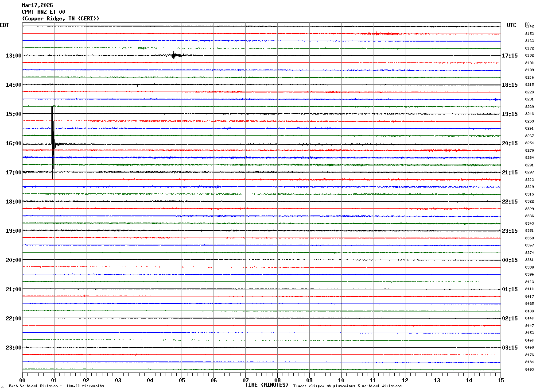Click the 8322 value in right column
The image size is (536, 392).
[529, 202]
